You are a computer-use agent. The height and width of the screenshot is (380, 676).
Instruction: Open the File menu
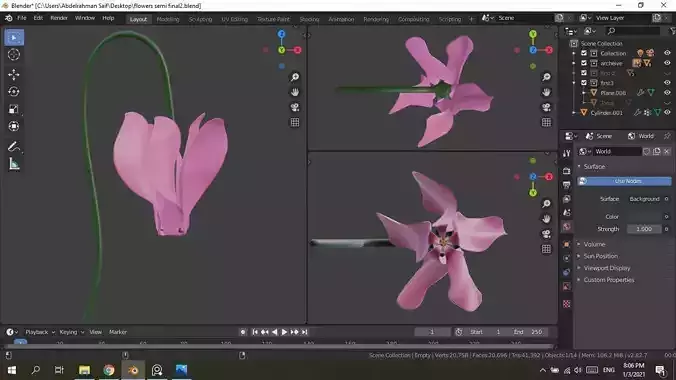click(x=22, y=18)
